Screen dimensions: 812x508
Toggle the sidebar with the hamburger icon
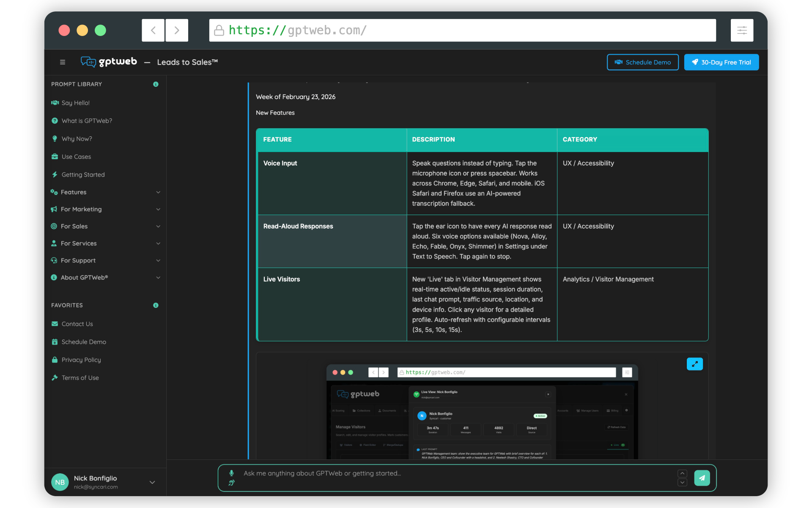click(63, 62)
